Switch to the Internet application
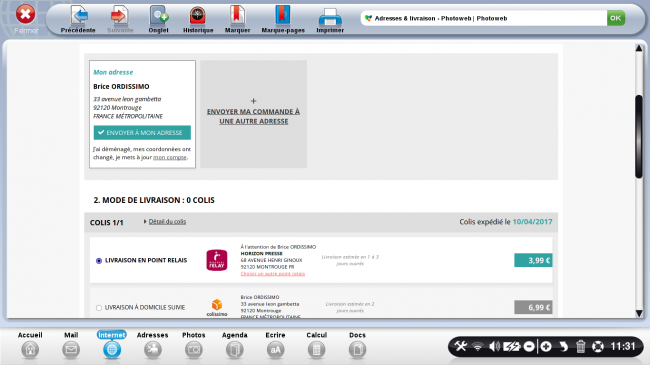The height and width of the screenshot is (365, 650). tap(112, 345)
